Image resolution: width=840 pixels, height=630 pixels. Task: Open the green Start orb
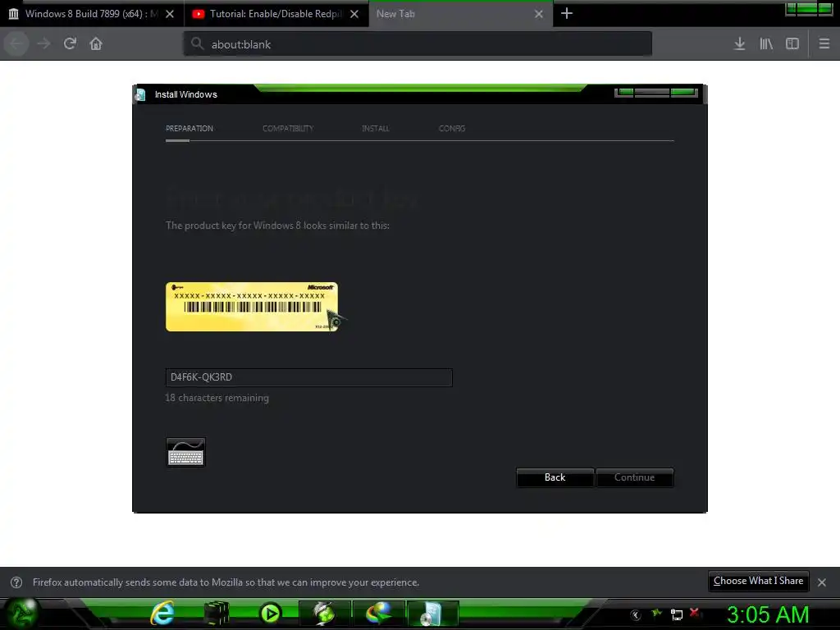click(22, 614)
